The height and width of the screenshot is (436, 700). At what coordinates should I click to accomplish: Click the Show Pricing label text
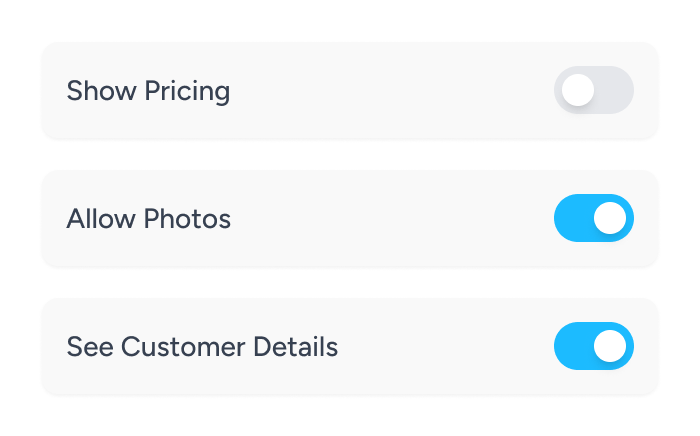tap(148, 91)
